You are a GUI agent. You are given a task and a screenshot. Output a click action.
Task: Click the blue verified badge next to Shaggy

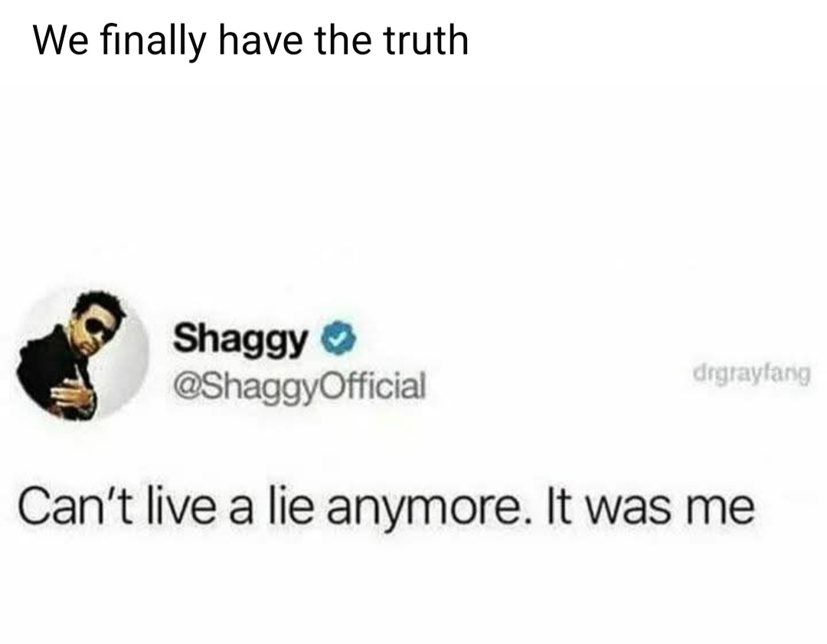click(339, 338)
